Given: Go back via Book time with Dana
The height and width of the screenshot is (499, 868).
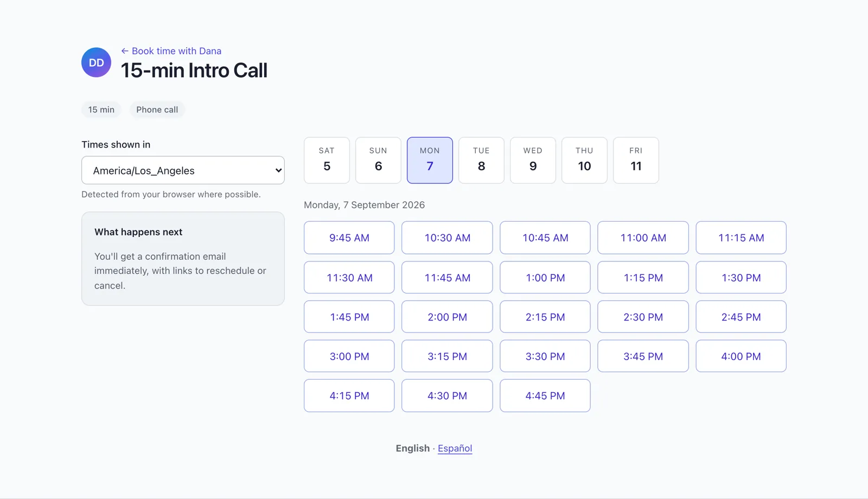Looking at the screenshot, I should click(x=171, y=51).
